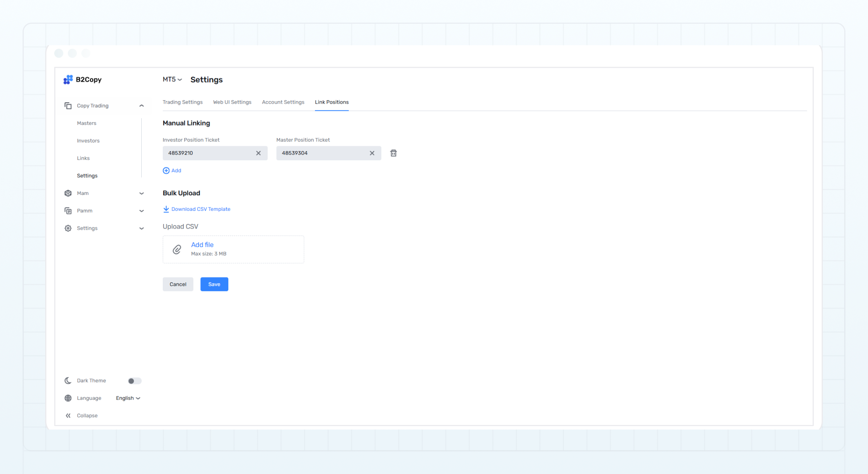Screen dimensions: 868x474
Task: Click the Max size: 3 MB text
Action: click(209, 254)
